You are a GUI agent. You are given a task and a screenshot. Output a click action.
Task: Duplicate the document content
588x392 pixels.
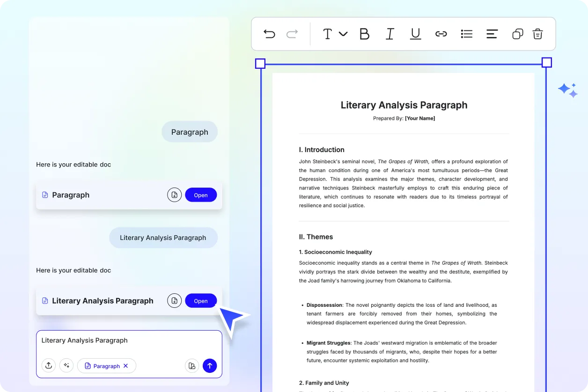tap(517, 34)
